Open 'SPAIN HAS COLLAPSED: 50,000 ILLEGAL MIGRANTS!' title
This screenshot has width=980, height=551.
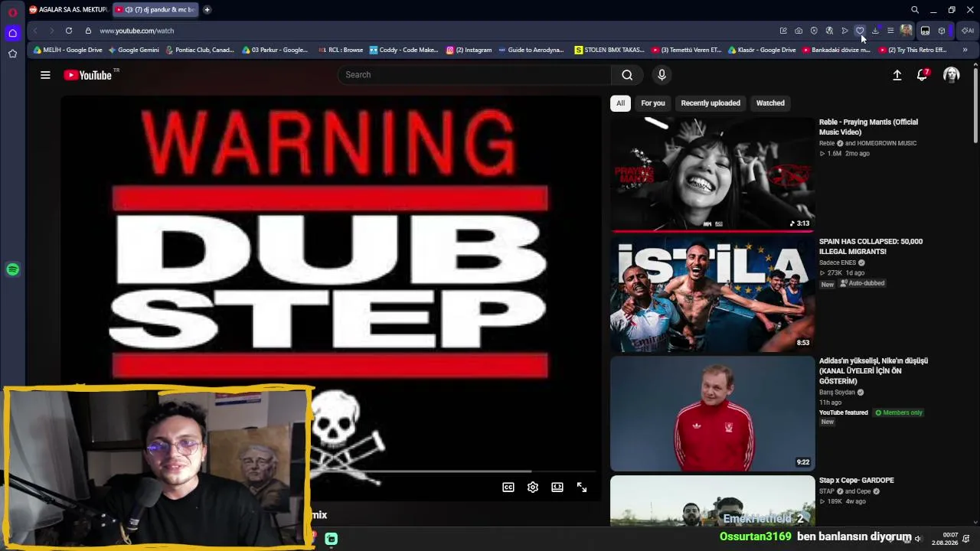point(871,246)
